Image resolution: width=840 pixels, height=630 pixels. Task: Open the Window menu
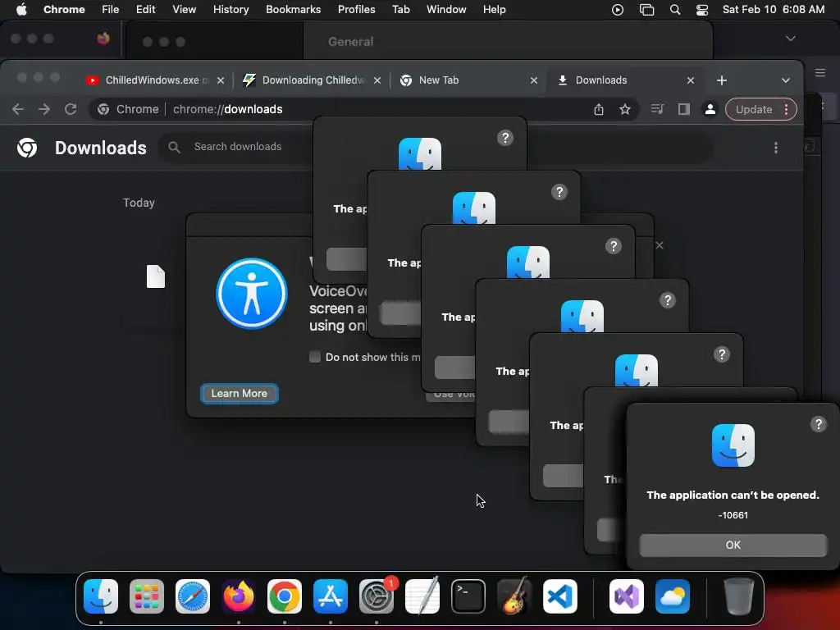pyautogui.click(x=445, y=10)
